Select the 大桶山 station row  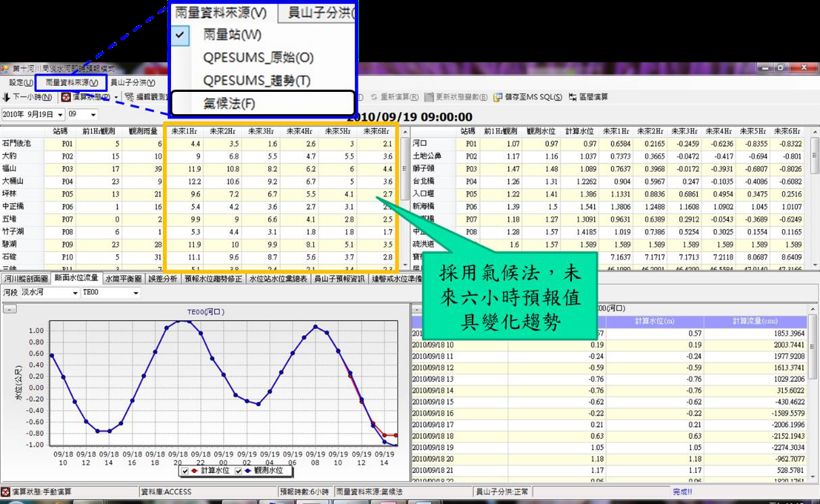[200, 181]
